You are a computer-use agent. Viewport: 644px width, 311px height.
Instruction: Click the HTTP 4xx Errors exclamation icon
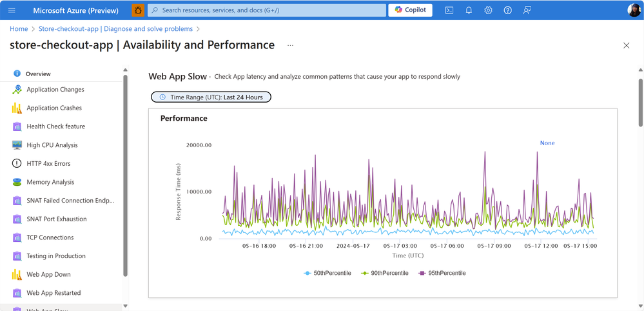point(17,163)
